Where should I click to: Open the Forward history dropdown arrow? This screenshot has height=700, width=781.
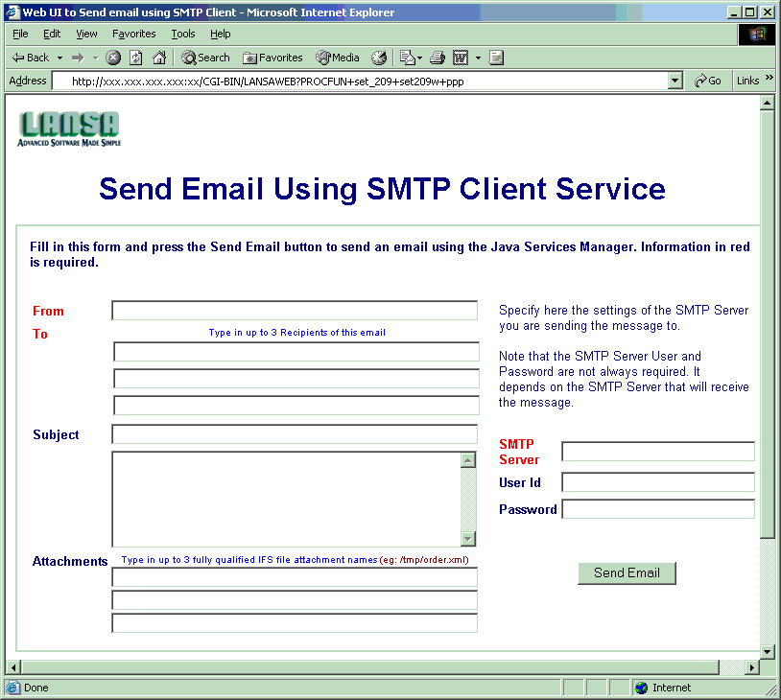(96, 58)
